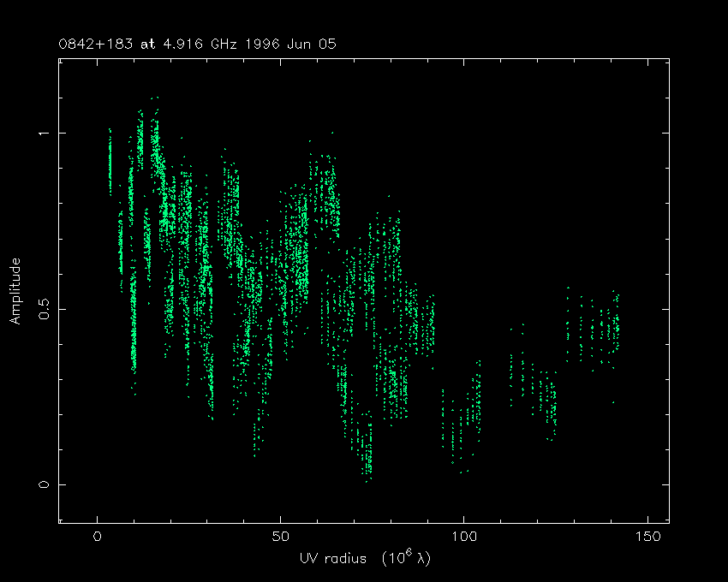This screenshot has height=582, width=728.
Task: Click the y-axis tick label 0
Action: 45,484
